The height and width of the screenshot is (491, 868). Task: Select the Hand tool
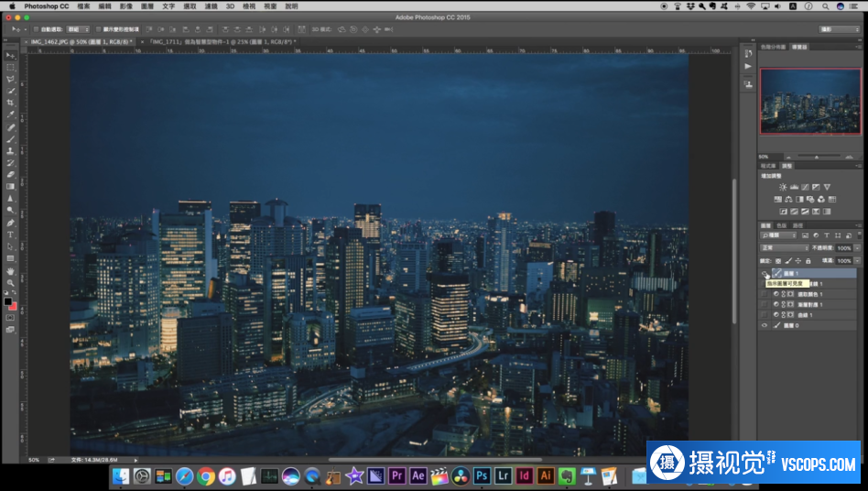(x=10, y=271)
